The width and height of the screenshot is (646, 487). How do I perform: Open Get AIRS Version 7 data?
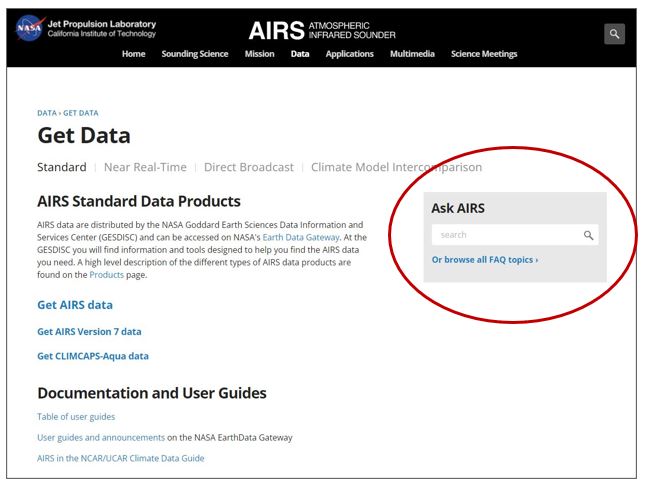[89, 332]
